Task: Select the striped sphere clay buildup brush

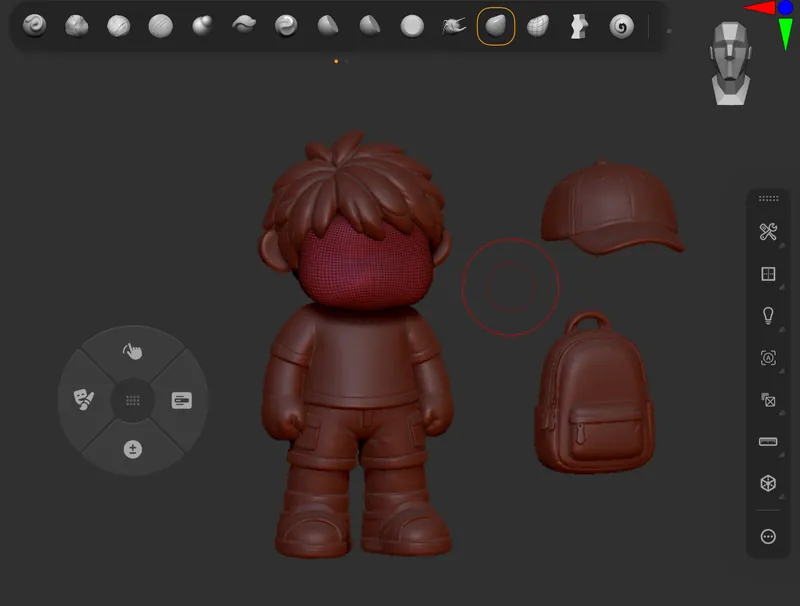Action: pyautogui.click(x=160, y=26)
